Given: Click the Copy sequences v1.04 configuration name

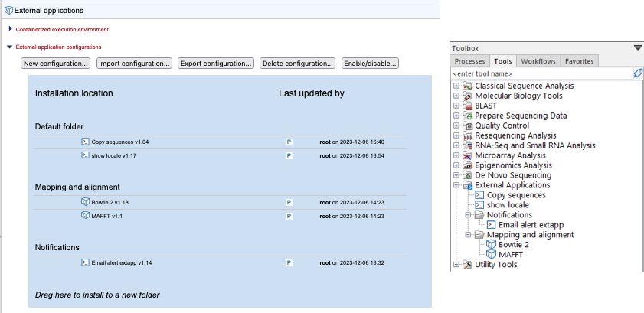Looking at the screenshot, I should 120,142.
